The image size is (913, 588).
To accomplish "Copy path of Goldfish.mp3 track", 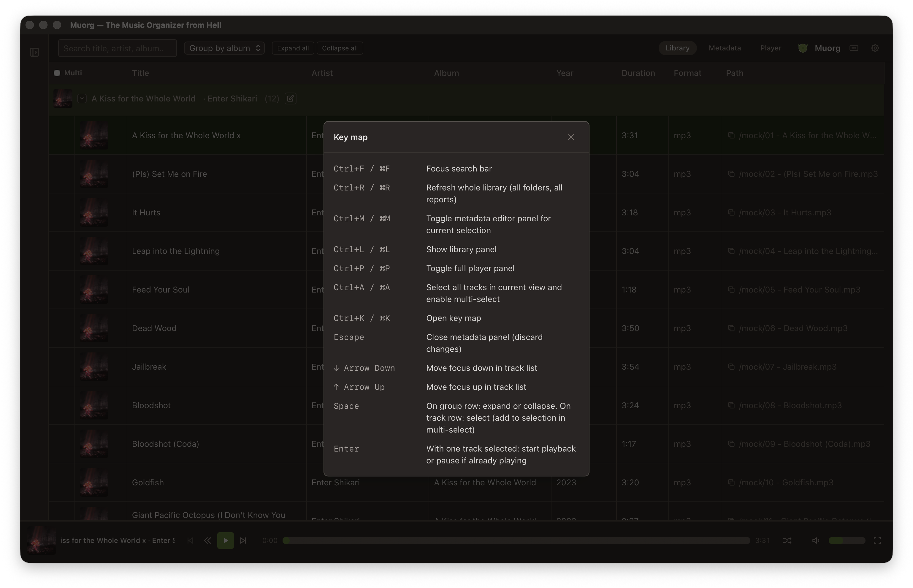I will (731, 482).
